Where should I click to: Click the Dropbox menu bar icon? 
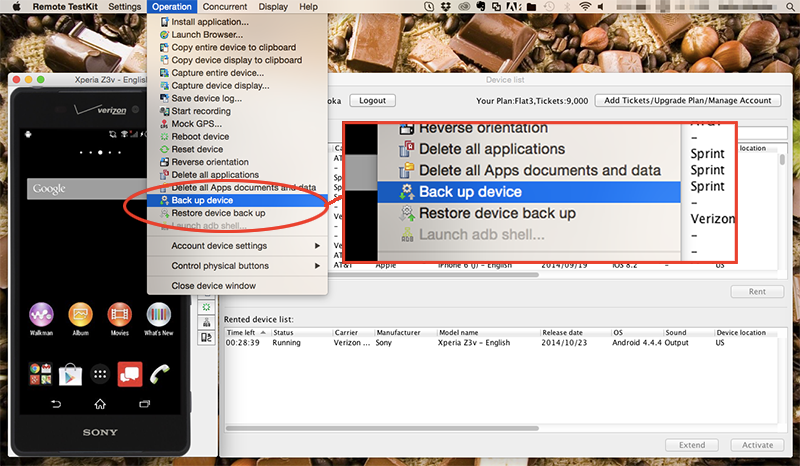click(445, 7)
